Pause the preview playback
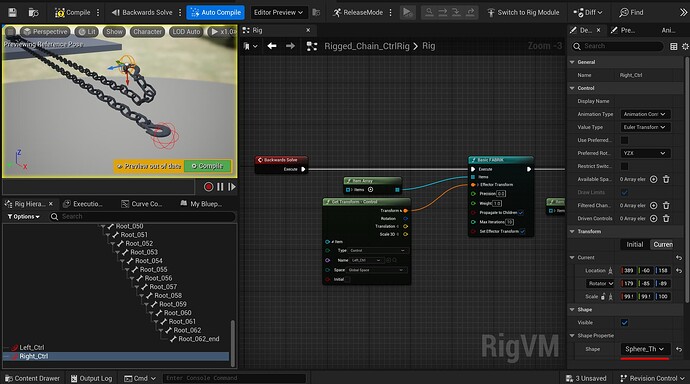 pos(220,187)
